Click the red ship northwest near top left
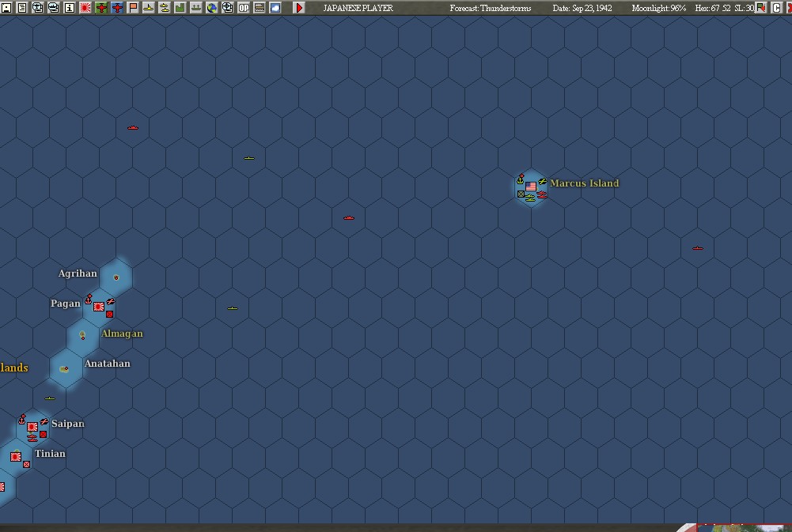This screenshot has width=792, height=532. [133, 128]
